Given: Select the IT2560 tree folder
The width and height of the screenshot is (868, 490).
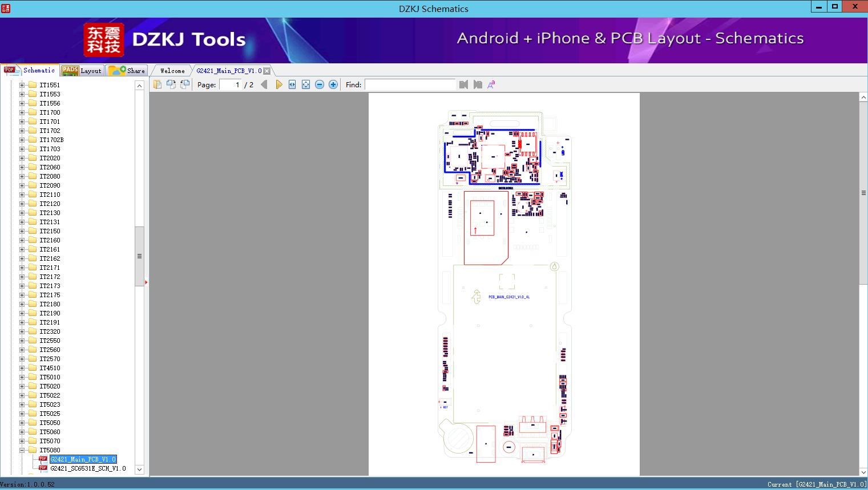Looking at the screenshot, I should (50, 350).
